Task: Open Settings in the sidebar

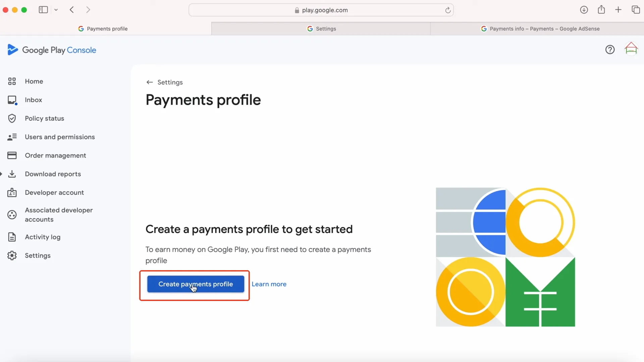Action: coord(38,255)
